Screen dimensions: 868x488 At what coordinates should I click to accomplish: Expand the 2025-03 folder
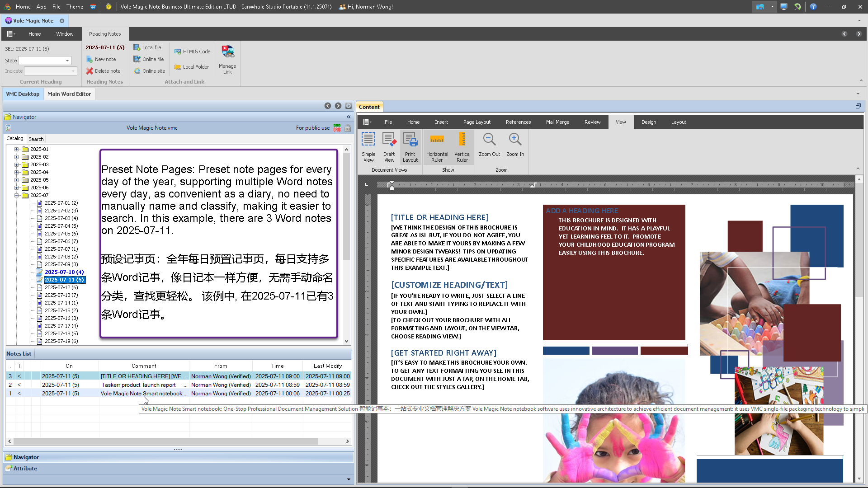click(17, 164)
